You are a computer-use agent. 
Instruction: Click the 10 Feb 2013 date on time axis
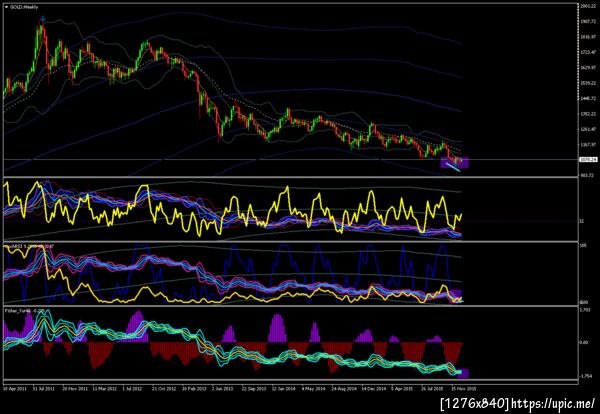coord(194,388)
